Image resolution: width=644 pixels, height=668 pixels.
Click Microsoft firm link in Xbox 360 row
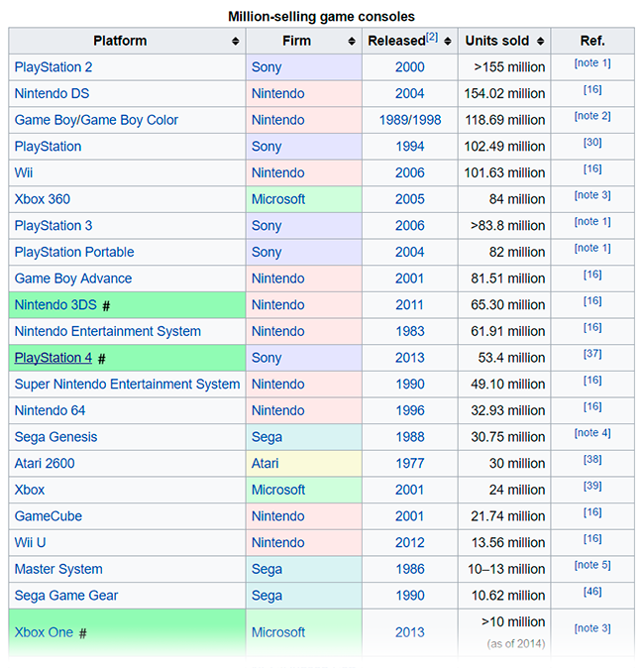click(278, 199)
